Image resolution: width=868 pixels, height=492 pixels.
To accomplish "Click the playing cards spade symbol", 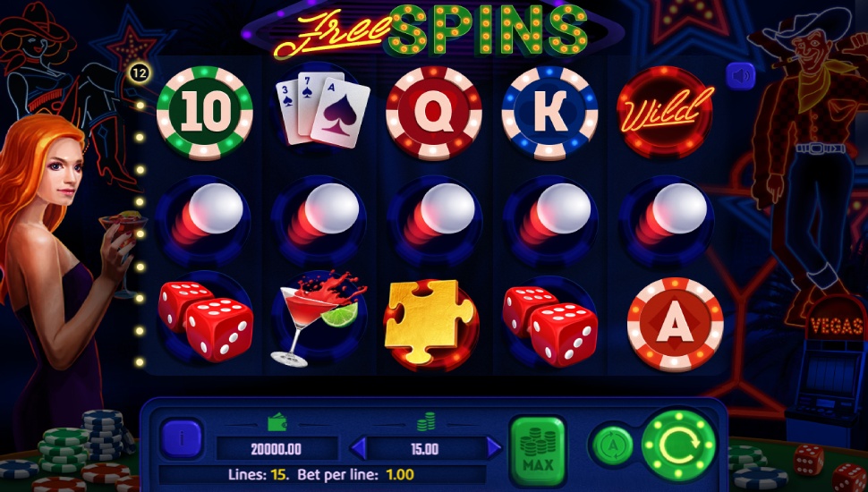I will pos(322,109).
